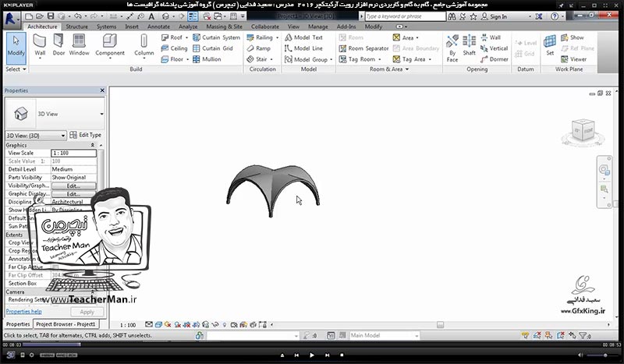Click the Dormer opening tool
This screenshot has width=624, height=364.
495,59
